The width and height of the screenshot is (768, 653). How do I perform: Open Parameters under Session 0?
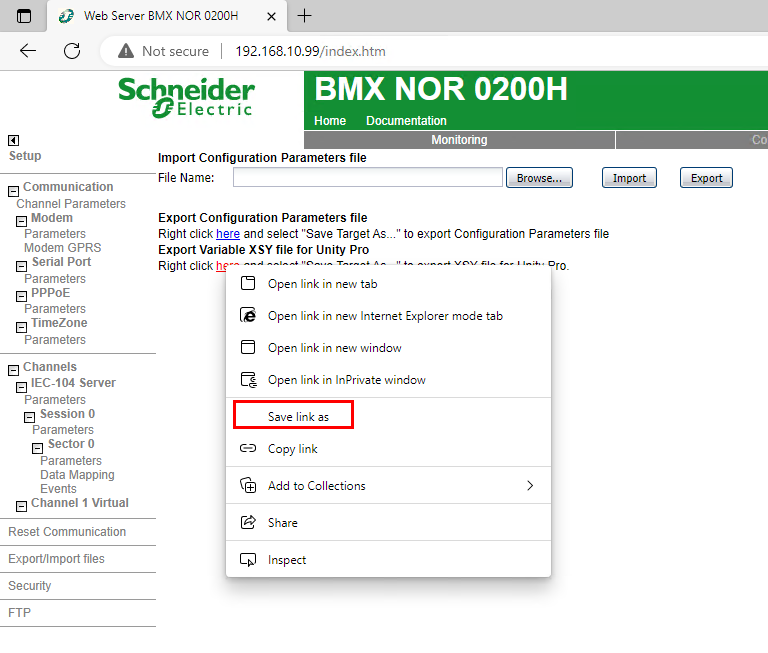[x=63, y=430]
